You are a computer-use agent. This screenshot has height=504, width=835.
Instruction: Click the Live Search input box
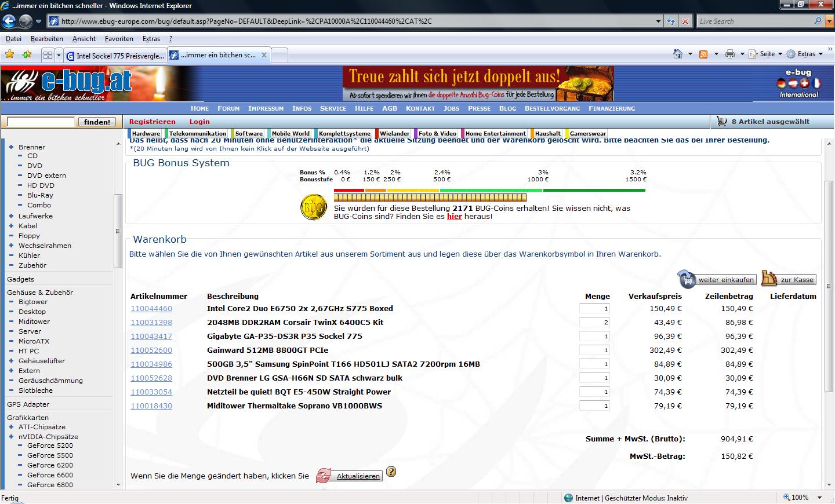point(754,21)
